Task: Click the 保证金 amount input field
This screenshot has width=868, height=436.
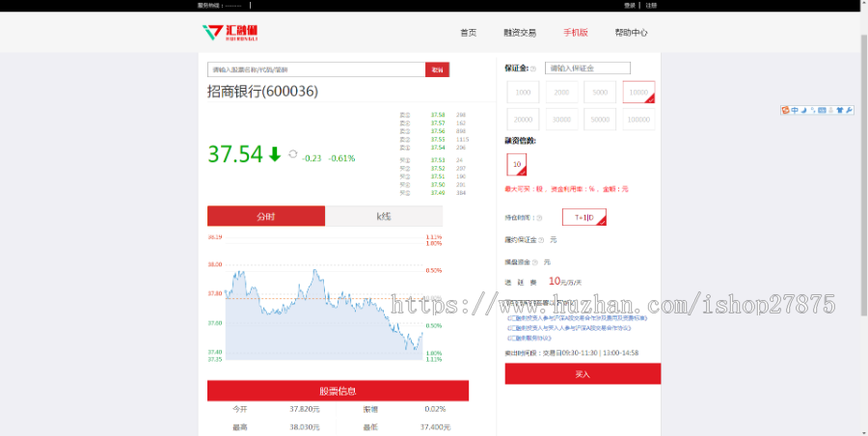Action: tap(588, 68)
